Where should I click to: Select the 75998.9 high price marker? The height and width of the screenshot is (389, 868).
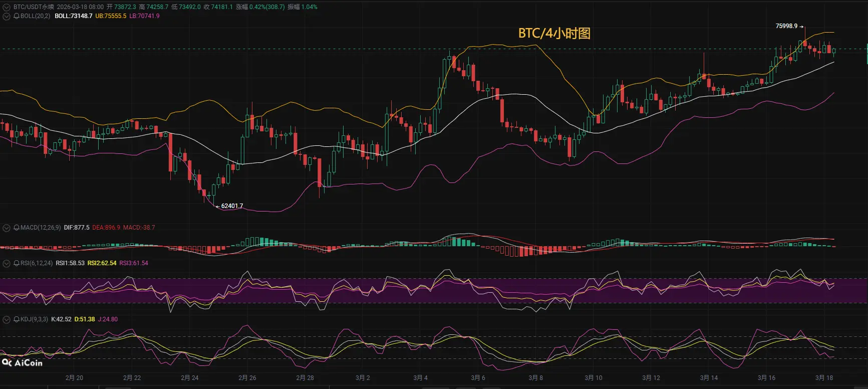coord(789,26)
